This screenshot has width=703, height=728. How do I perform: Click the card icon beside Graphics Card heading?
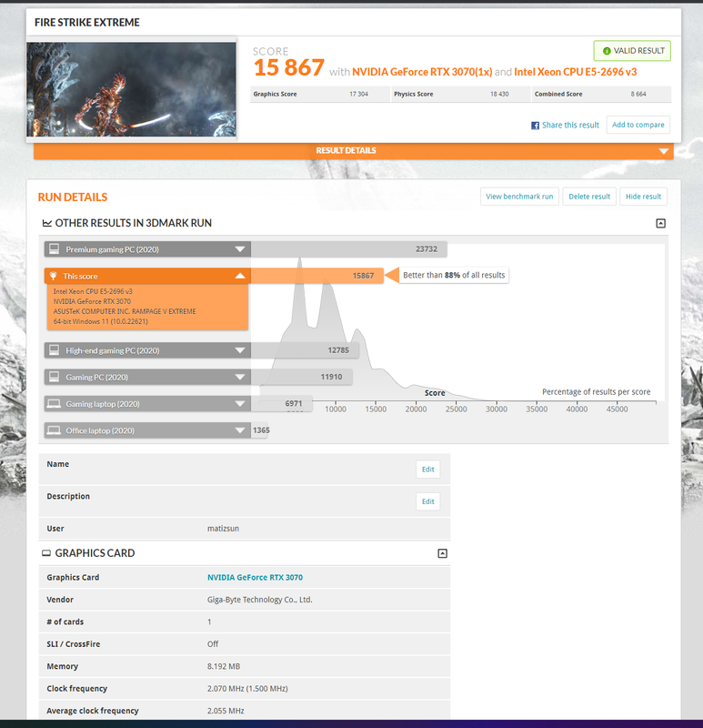click(46, 553)
